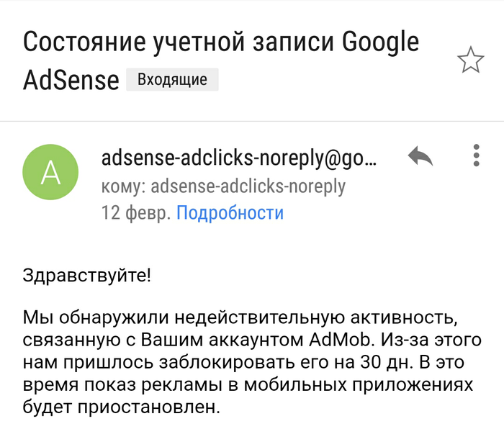Open the Подробности details link
The image size is (504, 429).
point(230,213)
